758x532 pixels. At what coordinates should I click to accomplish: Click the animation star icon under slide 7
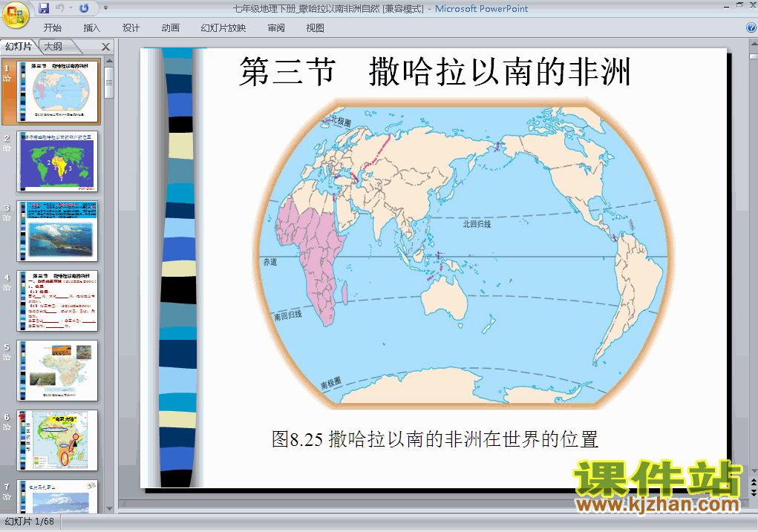point(7,496)
